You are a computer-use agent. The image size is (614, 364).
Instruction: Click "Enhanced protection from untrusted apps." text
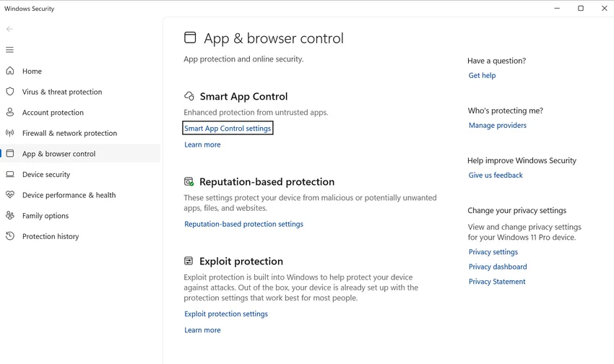(x=256, y=113)
